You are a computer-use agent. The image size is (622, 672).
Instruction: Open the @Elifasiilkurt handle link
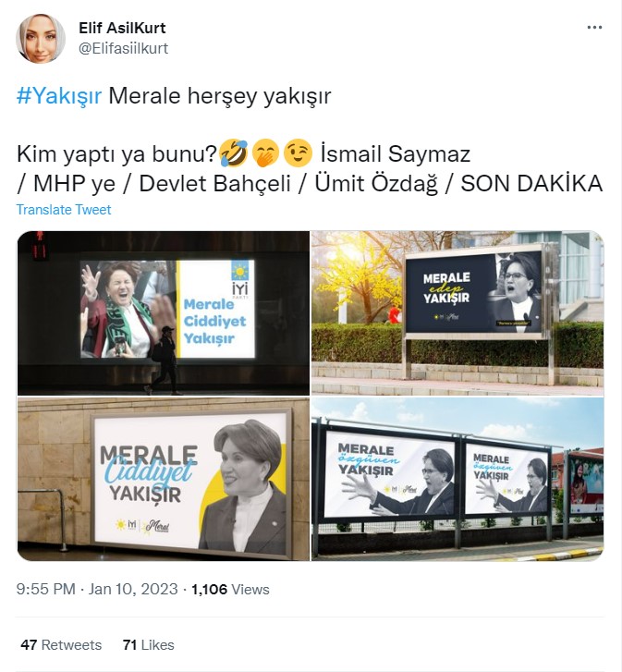(x=123, y=48)
